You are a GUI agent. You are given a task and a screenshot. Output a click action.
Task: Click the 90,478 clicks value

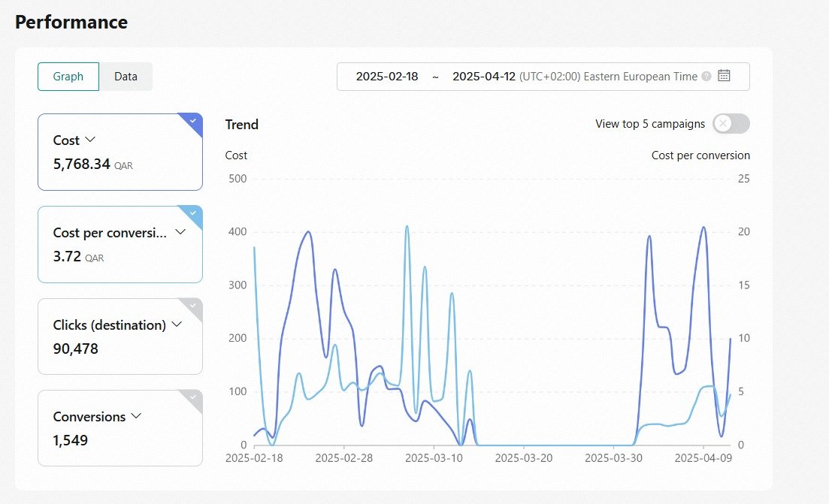pyautogui.click(x=76, y=349)
